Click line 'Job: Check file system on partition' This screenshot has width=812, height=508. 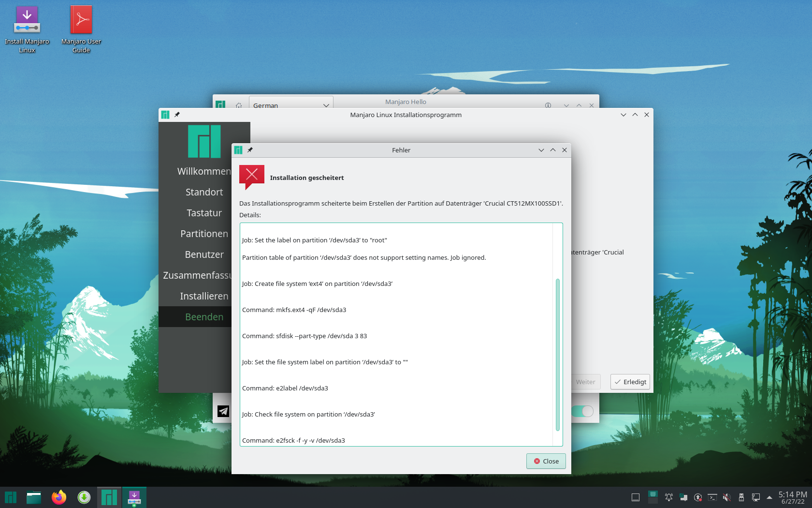(308, 414)
